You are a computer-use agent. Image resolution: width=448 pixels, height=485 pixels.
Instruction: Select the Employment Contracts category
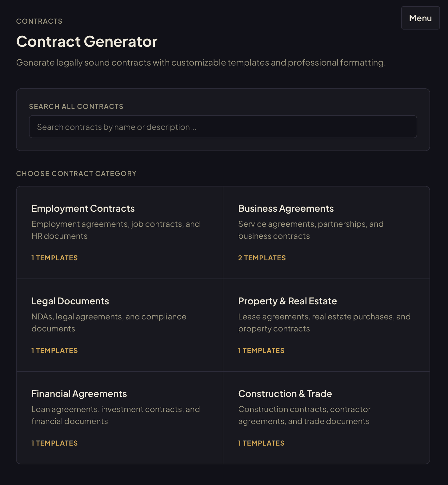click(119, 232)
